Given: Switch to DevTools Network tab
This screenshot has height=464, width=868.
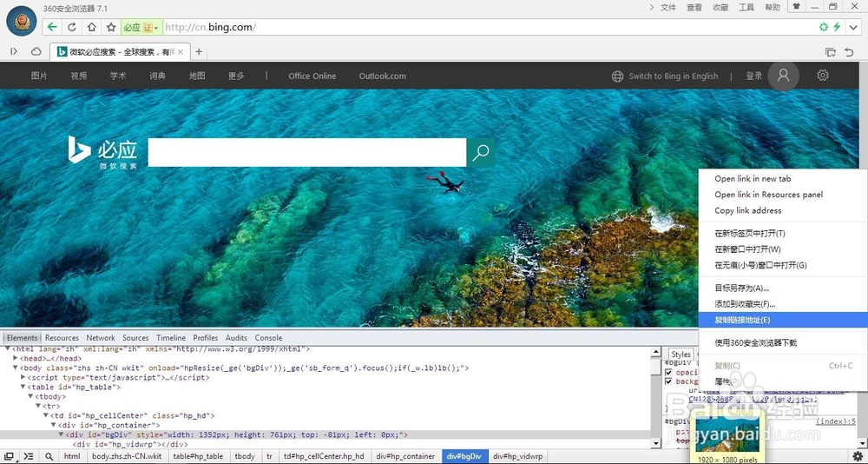Looking at the screenshot, I should (101, 338).
